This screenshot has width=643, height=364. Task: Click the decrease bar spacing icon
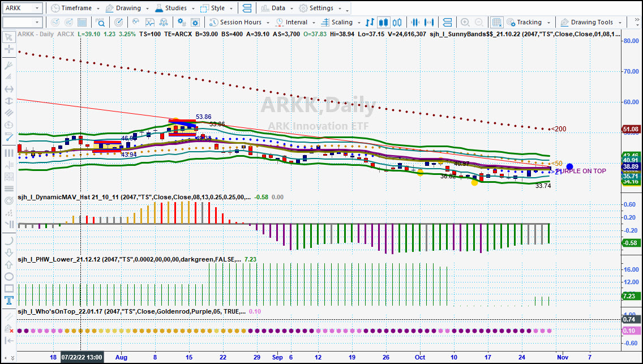tap(415, 22)
